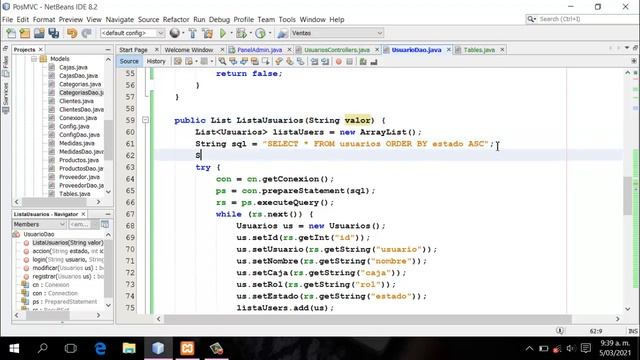Viewport: 640px width, 360px height.
Task: Minimize the Projects panel
Action: [108, 49]
